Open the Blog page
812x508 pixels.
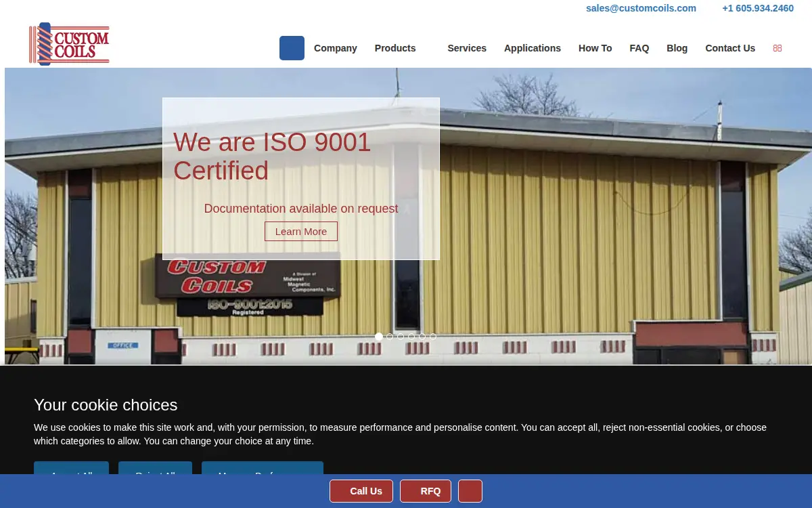click(677, 48)
